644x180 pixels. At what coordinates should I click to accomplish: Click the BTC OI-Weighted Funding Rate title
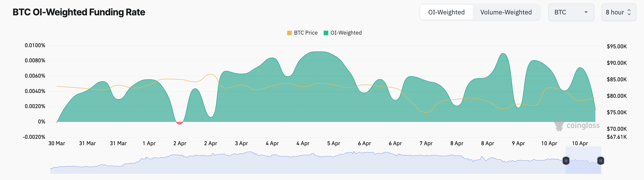[79, 12]
